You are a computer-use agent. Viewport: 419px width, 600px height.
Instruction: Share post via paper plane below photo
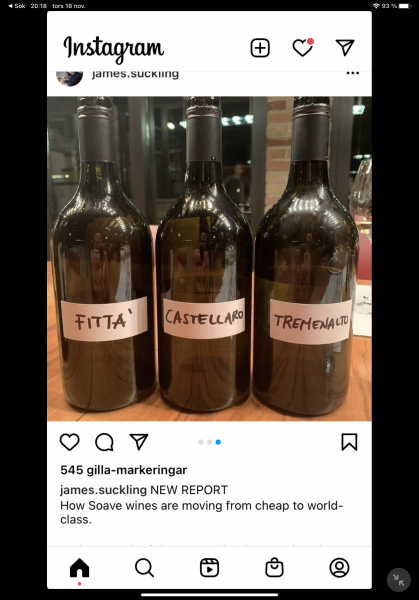pyautogui.click(x=139, y=442)
